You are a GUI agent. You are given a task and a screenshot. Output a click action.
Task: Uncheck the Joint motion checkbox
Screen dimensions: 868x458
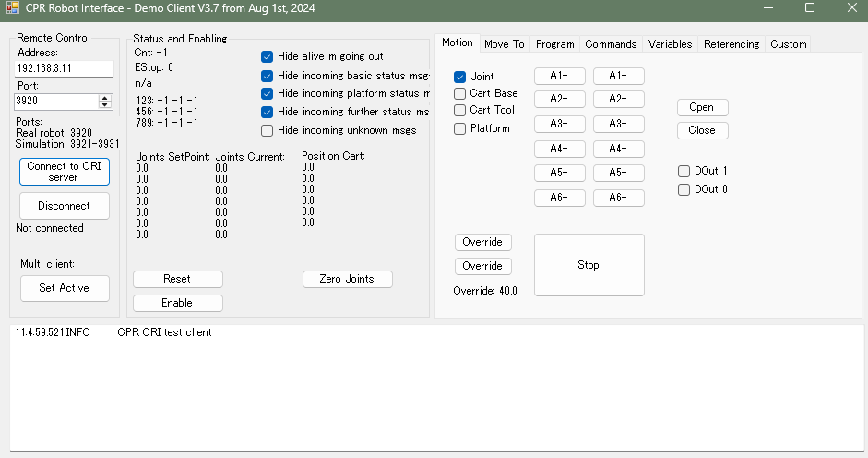459,77
